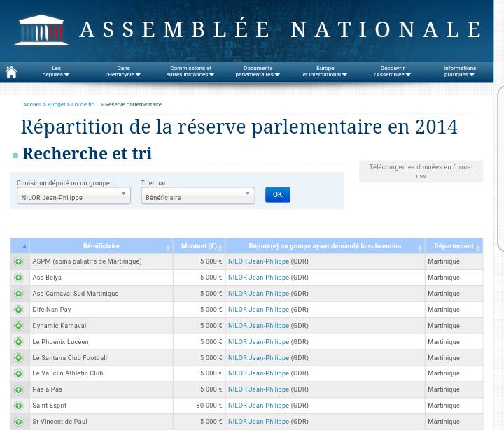Expand the ASPM soins paliatifs row plus icon

point(19,261)
